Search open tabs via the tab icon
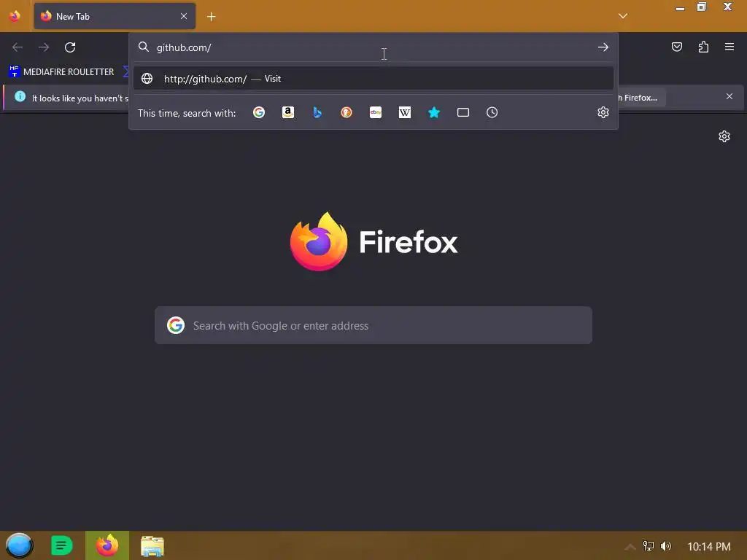This screenshot has height=560, width=747. click(x=463, y=112)
